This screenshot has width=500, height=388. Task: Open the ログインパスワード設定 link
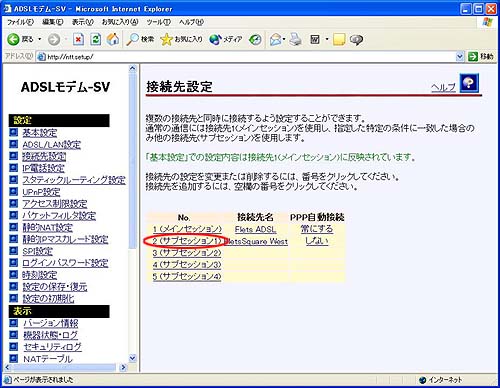(65, 263)
